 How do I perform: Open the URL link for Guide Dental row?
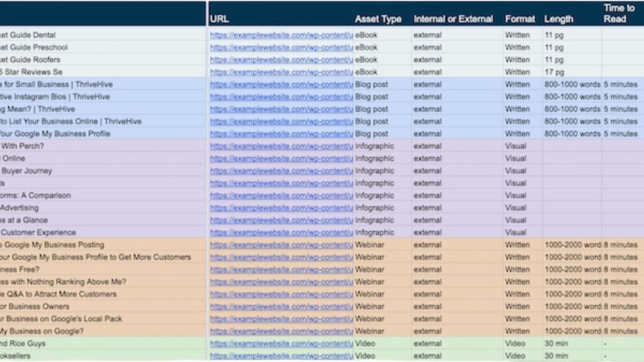(x=281, y=35)
